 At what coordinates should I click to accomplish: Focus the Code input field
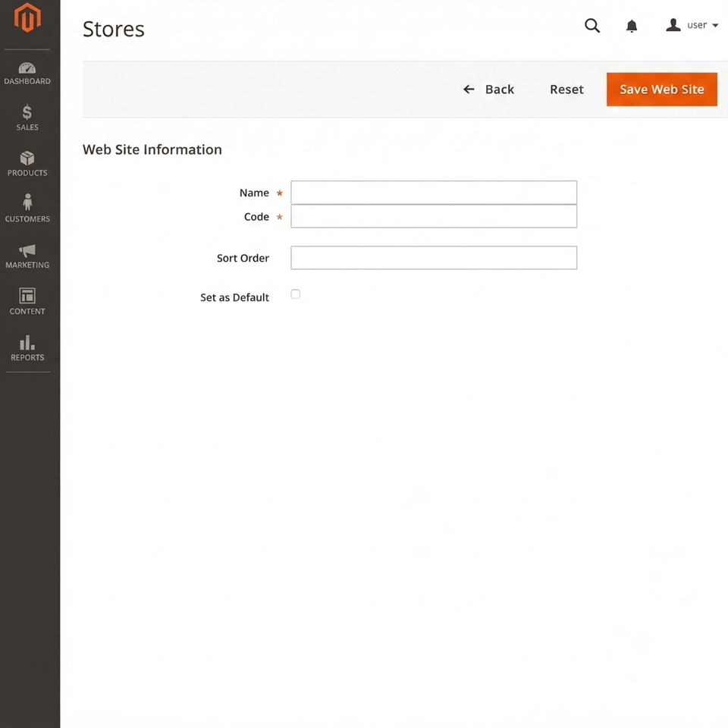point(434,216)
